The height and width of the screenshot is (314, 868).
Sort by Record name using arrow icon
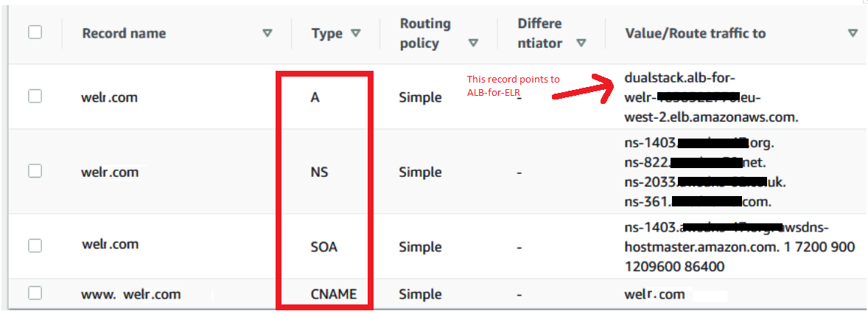[x=267, y=33]
